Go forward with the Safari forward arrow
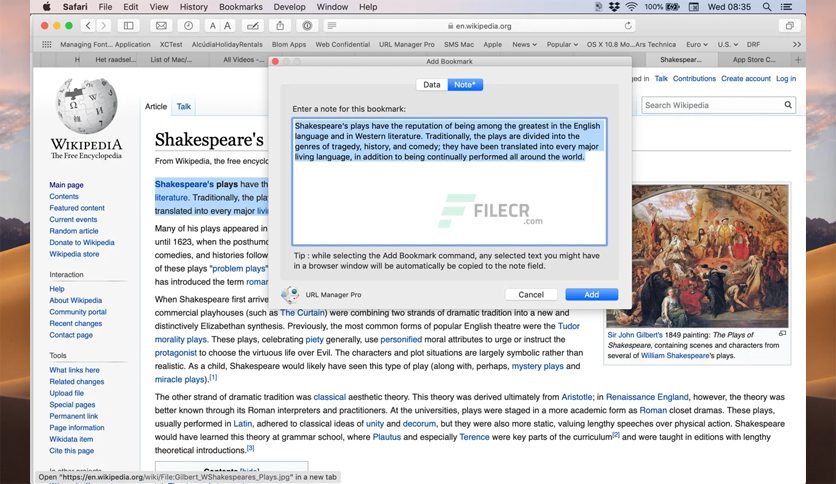This screenshot has height=484, width=836. (104, 26)
